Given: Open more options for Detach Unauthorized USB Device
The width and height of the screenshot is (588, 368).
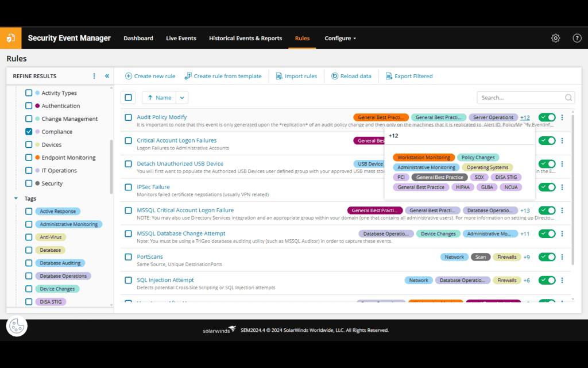Looking at the screenshot, I should [562, 164].
